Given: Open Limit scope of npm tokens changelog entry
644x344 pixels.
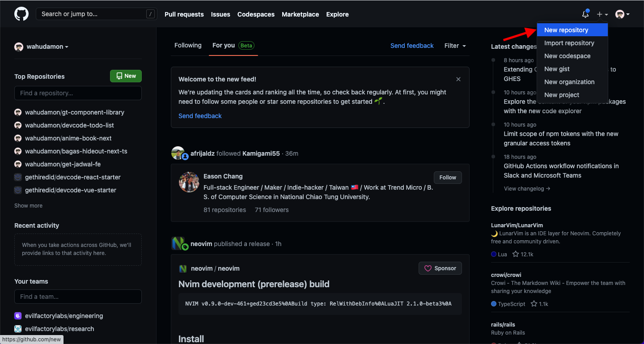Looking at the screenshot, I should pos(561,138).
